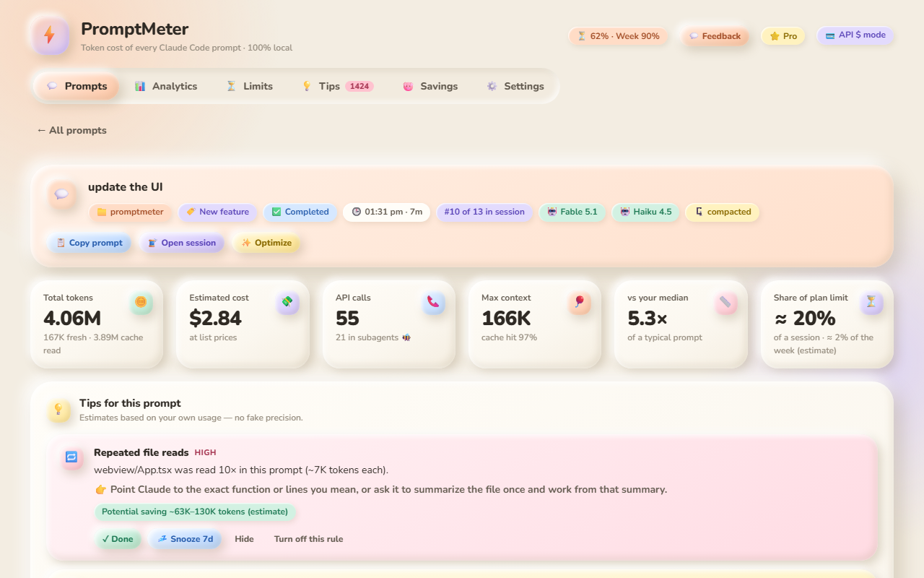Click the phone icon on API calls card
The image size is (924, 578).
click(x=433, y=303)
